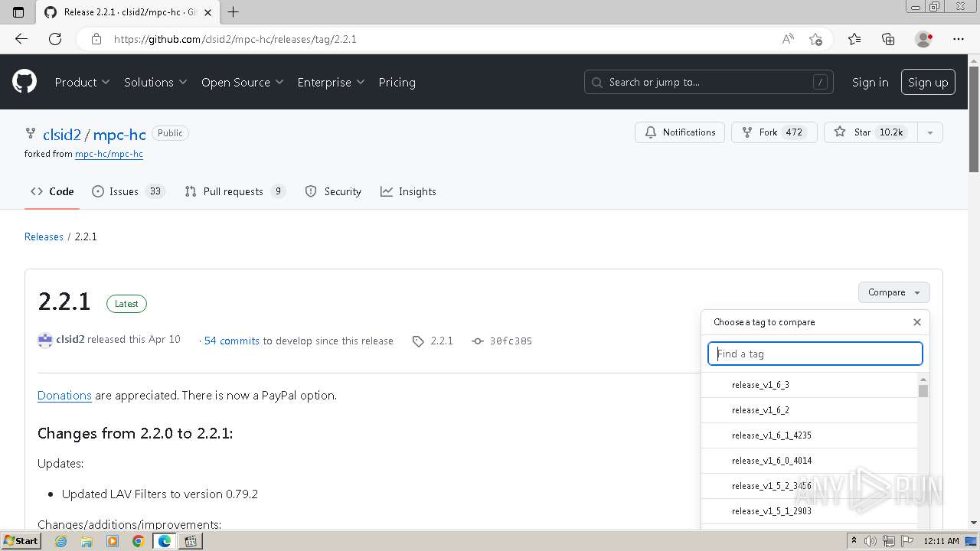Open File Explorer from the taskbar
Image resolution: width=980 pixels, height=551 pixels.
[x=87, y=541]
